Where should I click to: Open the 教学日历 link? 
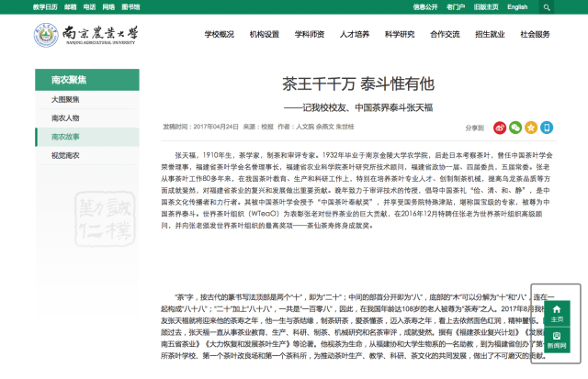pos(45,6)
